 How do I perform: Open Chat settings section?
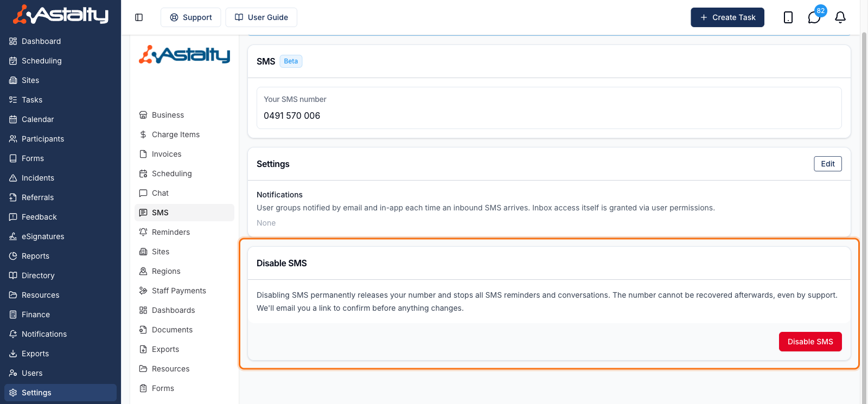[x=184, y=193]
